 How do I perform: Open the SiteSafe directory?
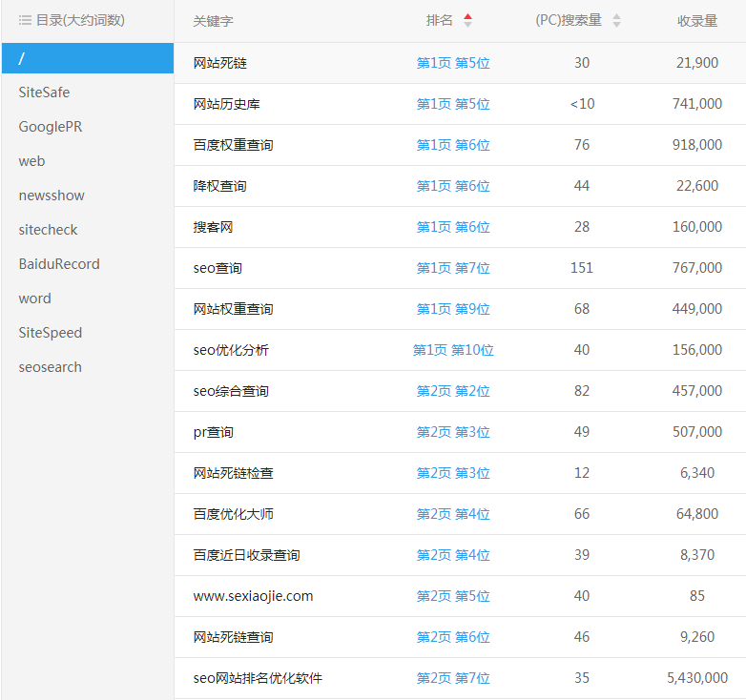44,93
